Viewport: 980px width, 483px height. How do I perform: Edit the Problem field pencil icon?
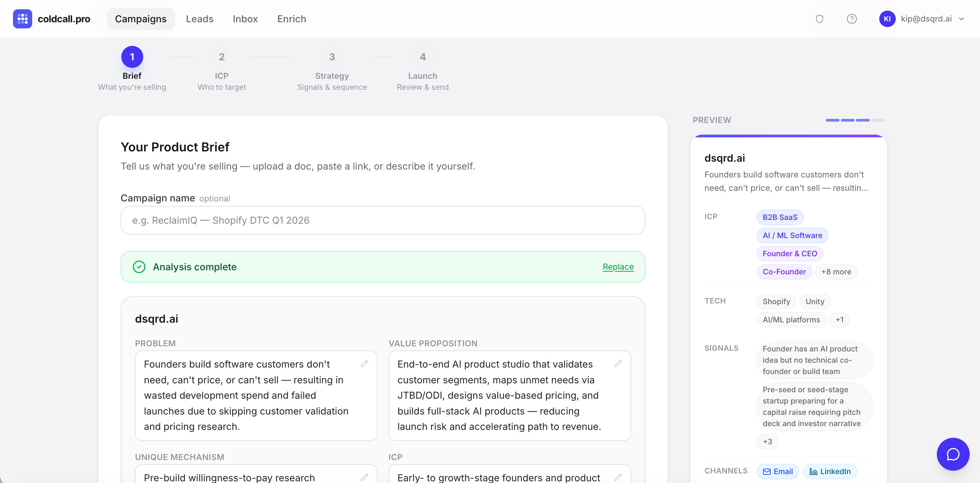point(365,363)
